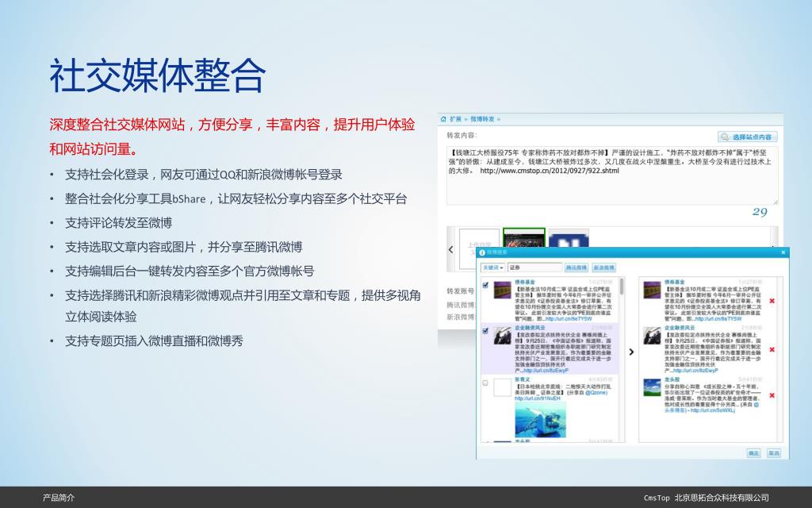
Task: Click the 腾讯微博 search button
Action: (x=576, y=267)
